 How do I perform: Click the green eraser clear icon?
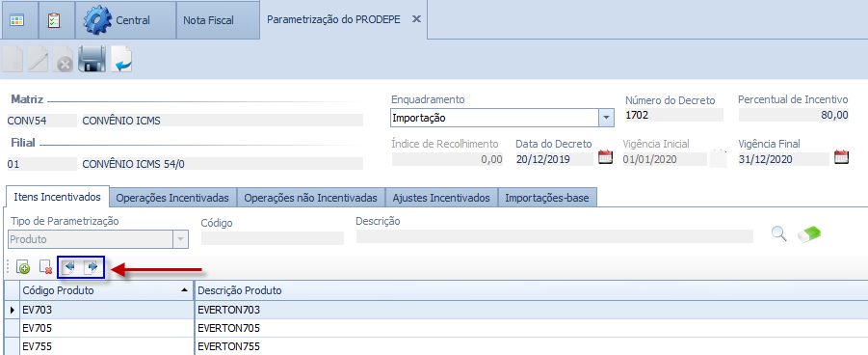[x=809, y=234]
